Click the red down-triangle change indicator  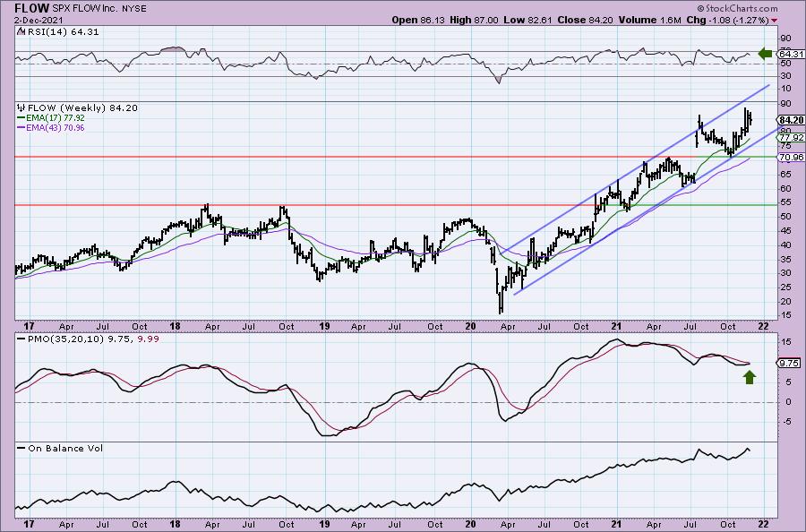point(774,21)
